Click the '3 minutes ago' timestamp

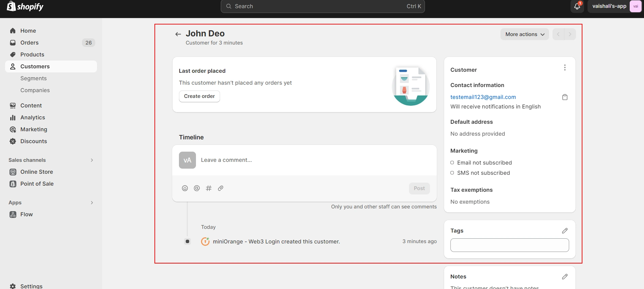point(419,241)
